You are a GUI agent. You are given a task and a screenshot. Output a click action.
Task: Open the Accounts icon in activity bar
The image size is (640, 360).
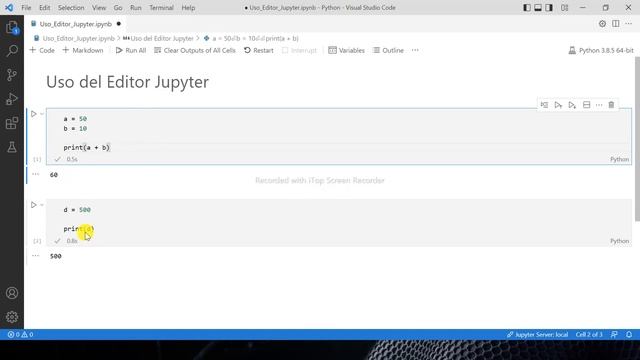[12, 293]
